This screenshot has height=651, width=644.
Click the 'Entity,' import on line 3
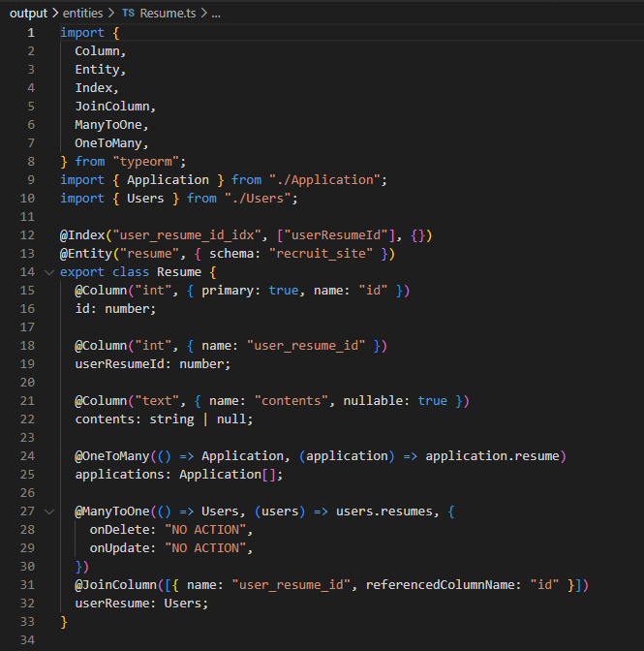[100, 70]
